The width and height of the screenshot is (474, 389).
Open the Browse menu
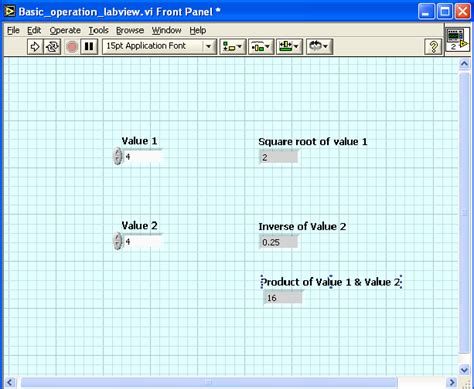tap(130, 30)
